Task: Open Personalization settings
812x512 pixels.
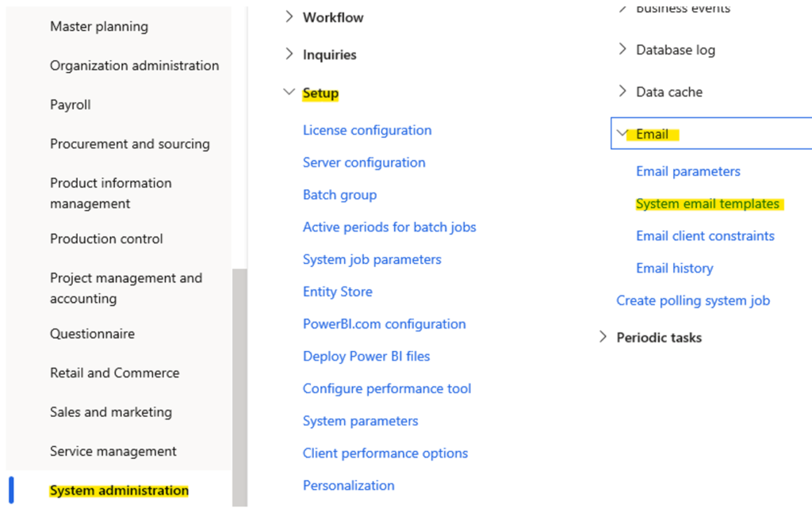Action: point(348,485)
